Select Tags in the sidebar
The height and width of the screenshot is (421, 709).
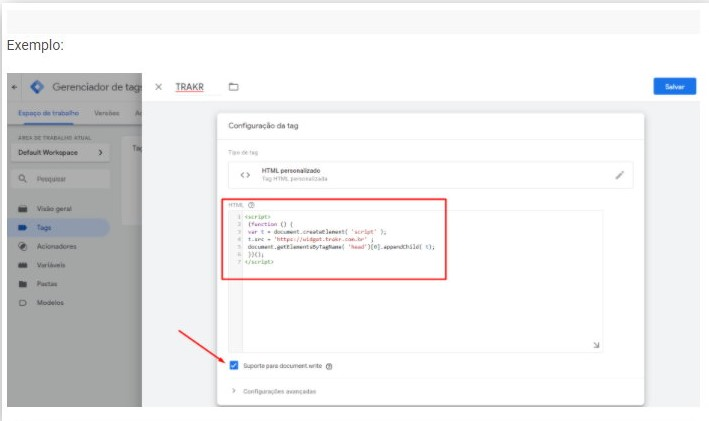coord(58,227)
